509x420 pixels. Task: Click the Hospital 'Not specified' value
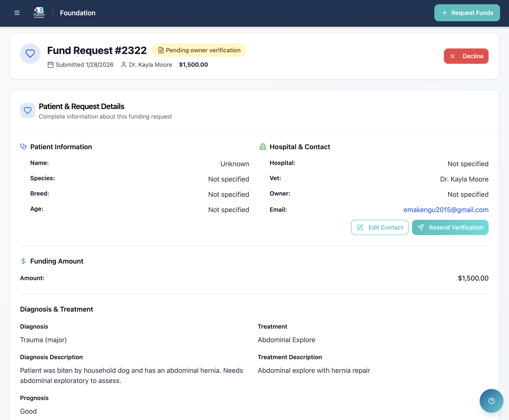[x=468, y=164]
